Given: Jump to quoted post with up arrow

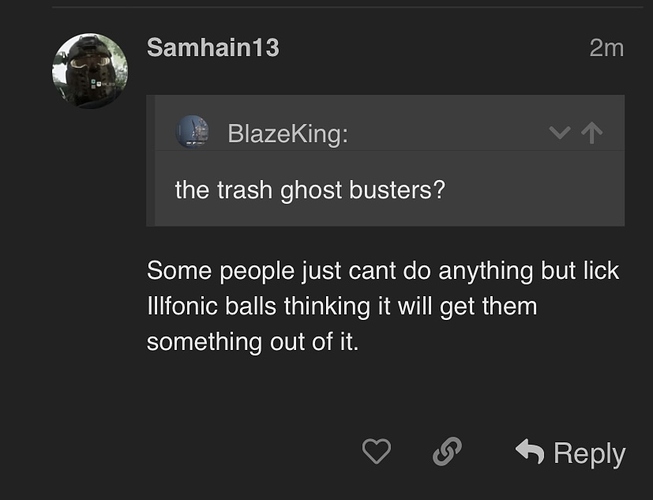Looking at the screenshot, I should pos(593,133).
